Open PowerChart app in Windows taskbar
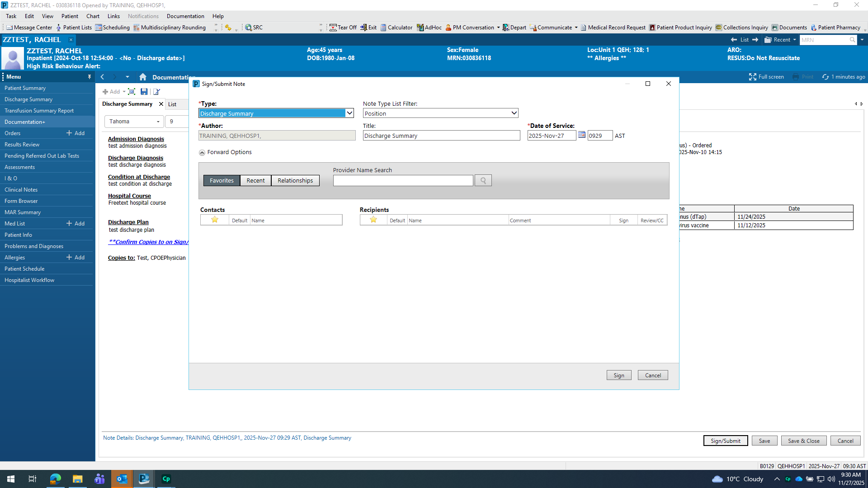868x488 pixels. (x=144, y=479)
